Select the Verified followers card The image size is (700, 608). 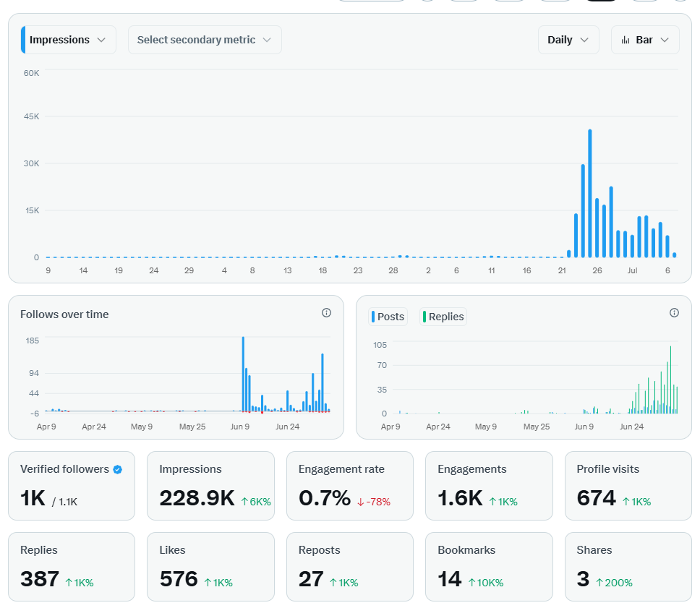click(72, 486)
